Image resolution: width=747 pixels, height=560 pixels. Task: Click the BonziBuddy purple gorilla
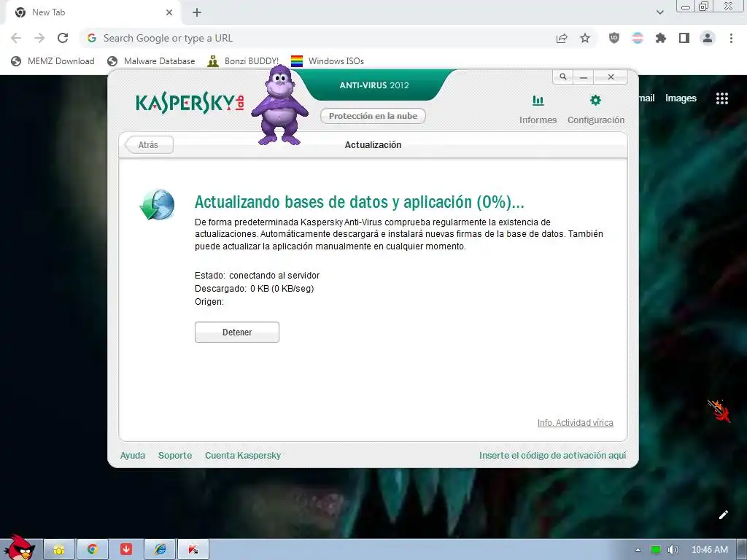280,105
